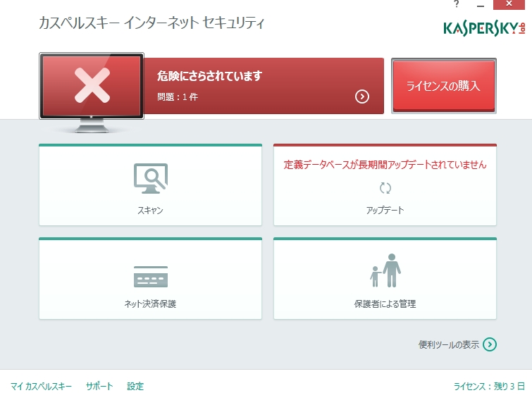This screenshot has width=532, height=400.
Task: Click the red X monitor status icon
Action: click(x=92, y=86)
